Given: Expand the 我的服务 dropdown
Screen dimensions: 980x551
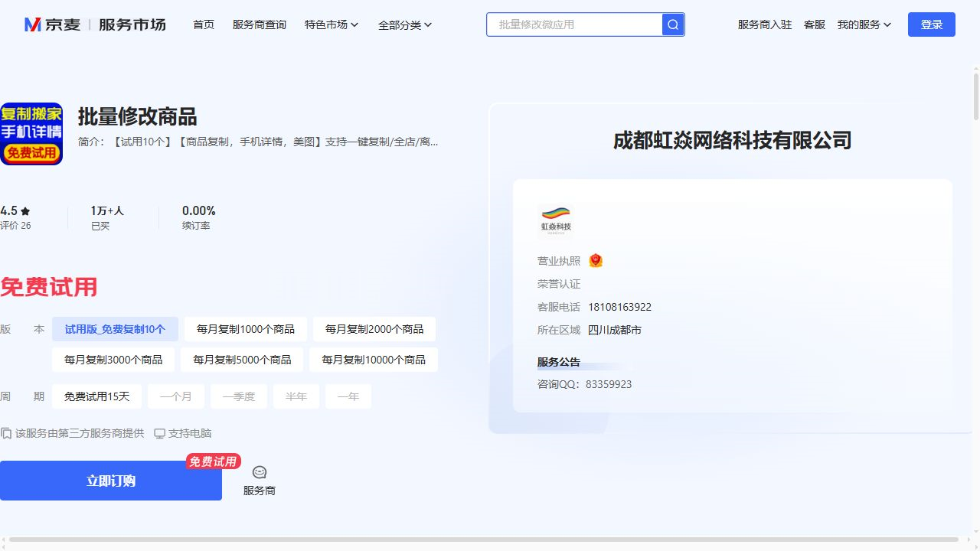Looking at the screenshot, I should [864, 24].
